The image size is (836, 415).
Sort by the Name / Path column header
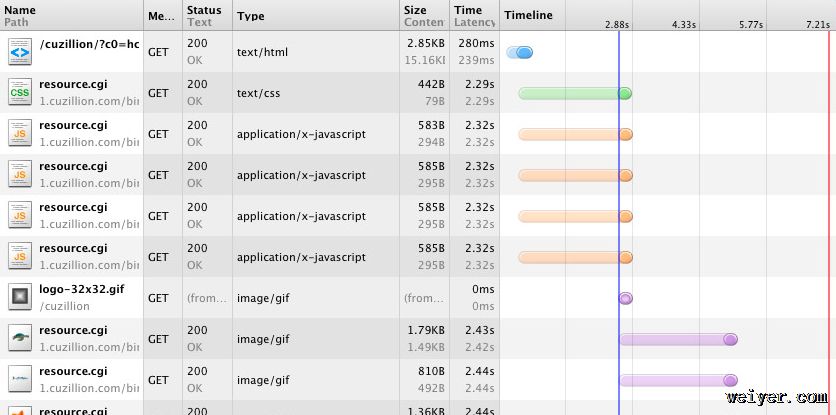[72, 15]
